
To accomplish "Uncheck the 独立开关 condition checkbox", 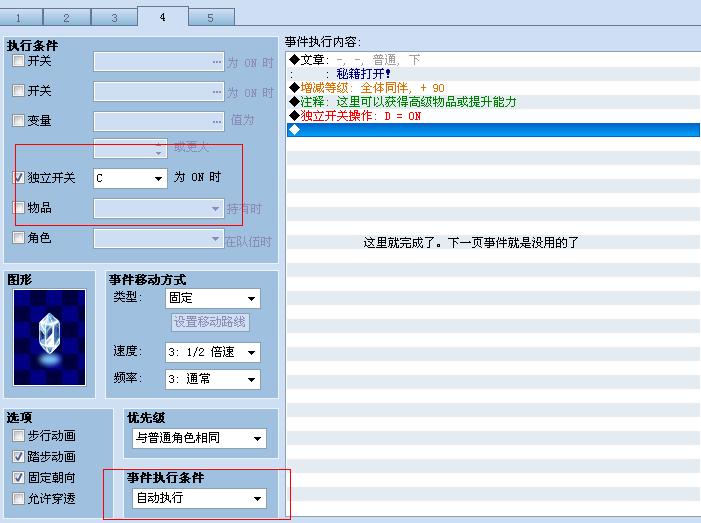I will pyautogui.click(x=18, y=177).
